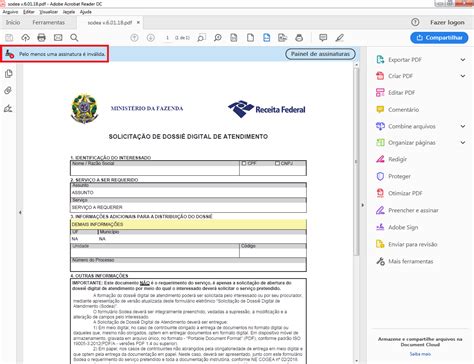Click the page number input field

(x=167, y=38)
